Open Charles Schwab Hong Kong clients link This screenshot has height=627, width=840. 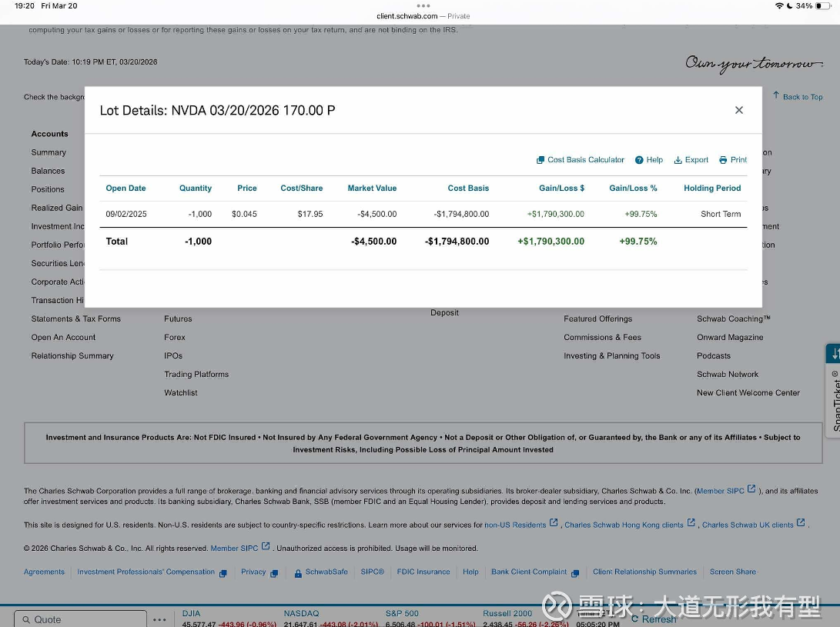pos(624,525)
